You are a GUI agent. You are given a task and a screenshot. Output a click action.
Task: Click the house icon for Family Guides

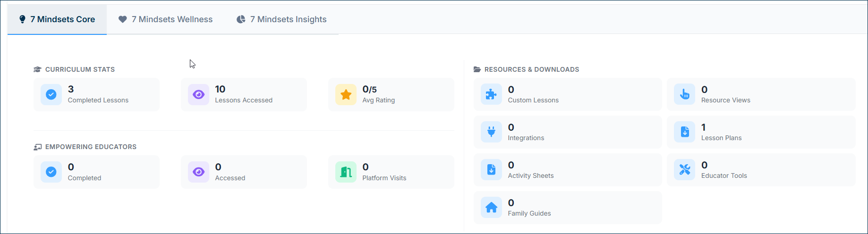click(x=491, y=208)
